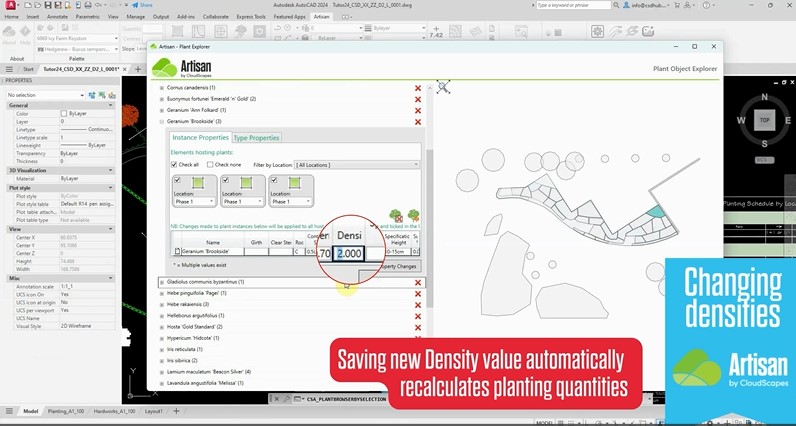Delete Cornus canadensis with its red X

[x=418, y=88]
